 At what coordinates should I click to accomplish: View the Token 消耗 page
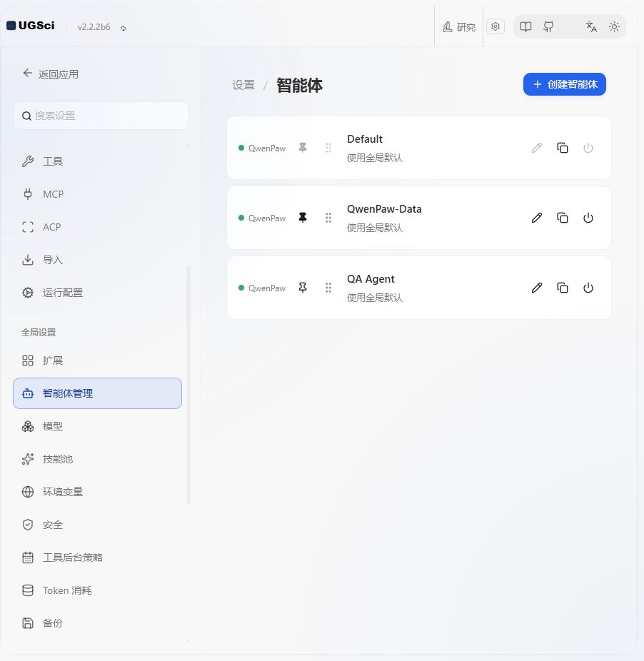(x=97, y=590)
